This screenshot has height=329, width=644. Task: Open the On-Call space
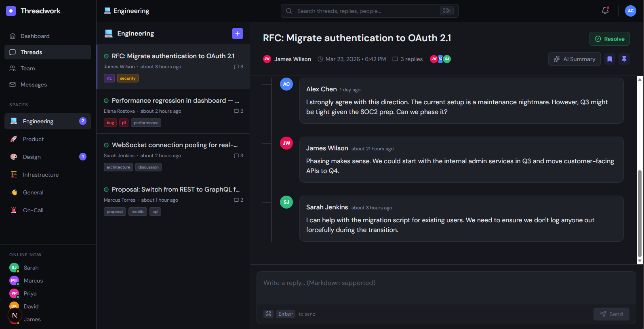coord(33,210)
